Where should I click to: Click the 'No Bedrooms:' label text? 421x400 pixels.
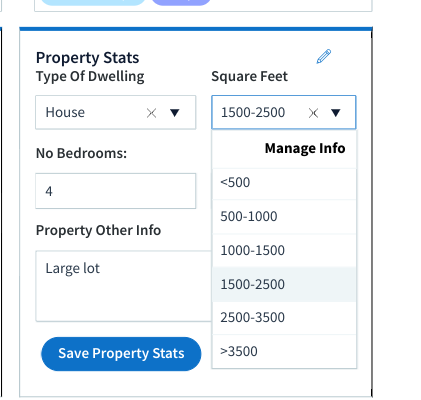81,153
